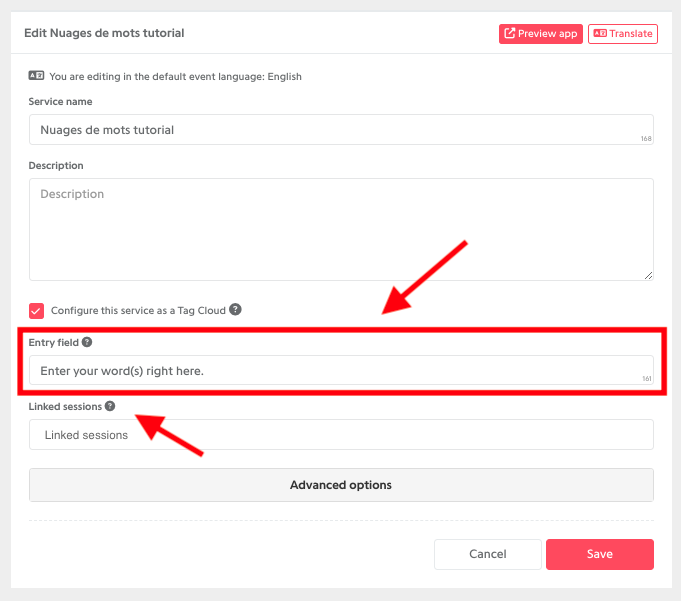Open the Linked sessions help icon
The image size is (681, 601).
(x=110, y=406)
